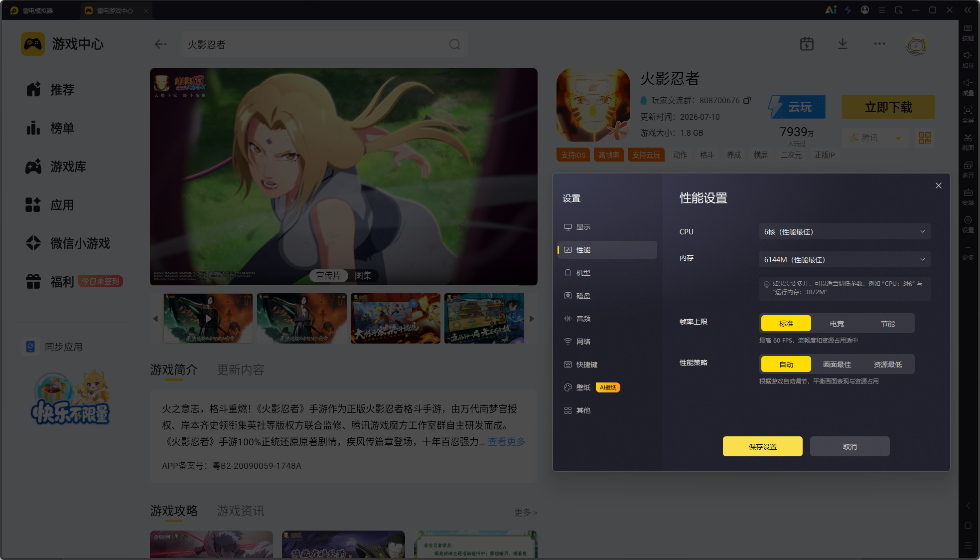Image resolution: width=980 pixels, height=560 pixels.
Task: Click the 保存设置 save button
Action: [762, 446]
